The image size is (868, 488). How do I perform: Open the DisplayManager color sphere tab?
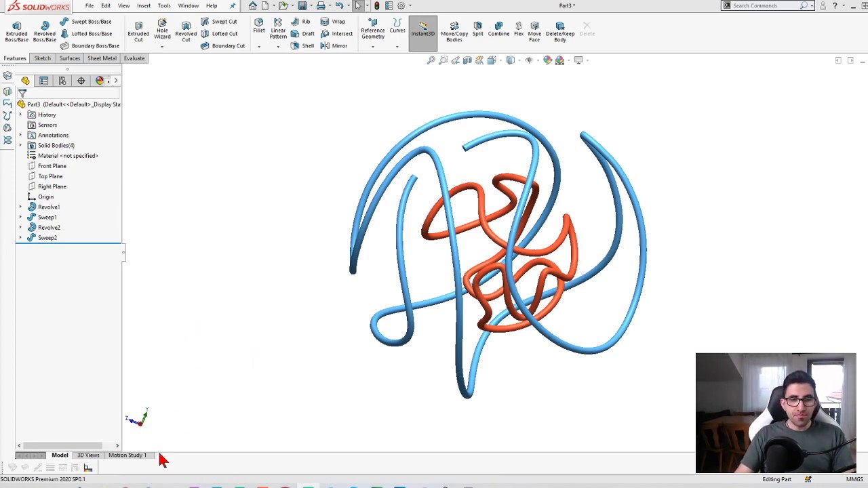[100, 81]
